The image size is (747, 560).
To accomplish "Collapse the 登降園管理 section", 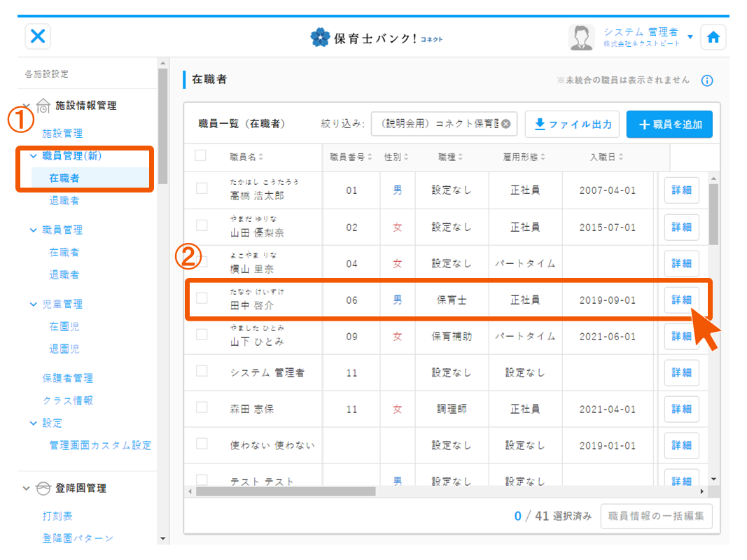I will (27, 488).
